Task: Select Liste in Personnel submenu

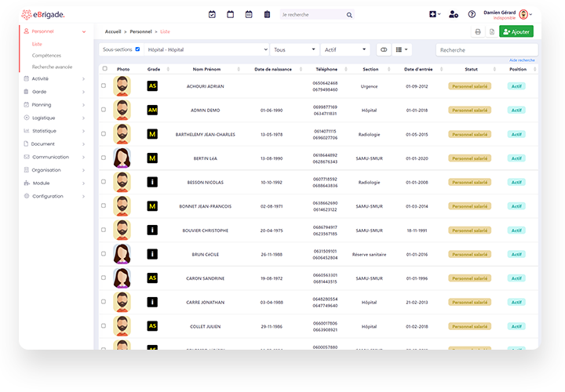Action: tap(37, 44)
